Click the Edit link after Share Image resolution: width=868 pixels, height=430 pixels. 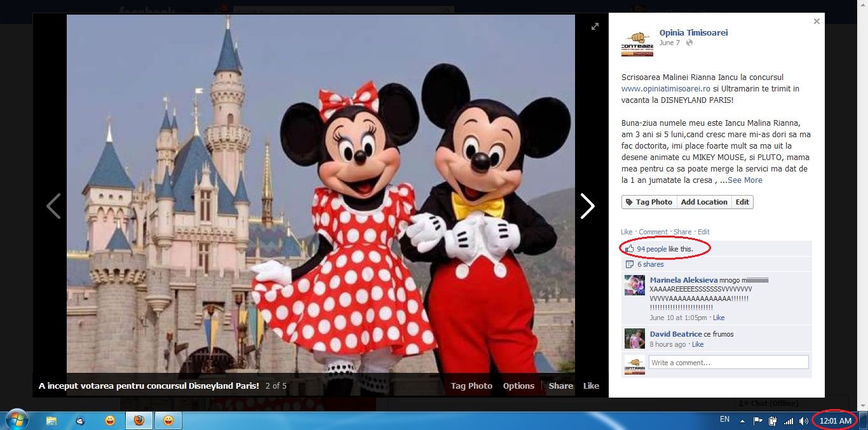click(703, 232)
